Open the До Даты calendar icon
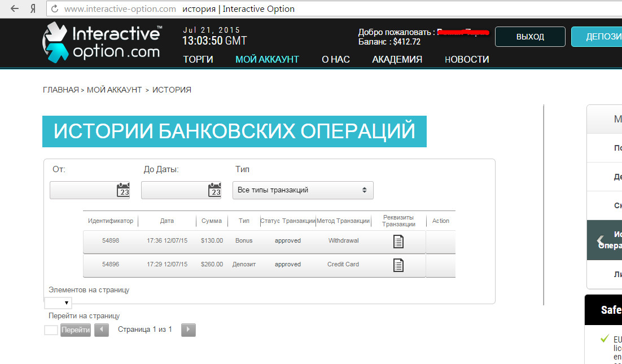Screen dimensions: 622x364 coord(214,190)
